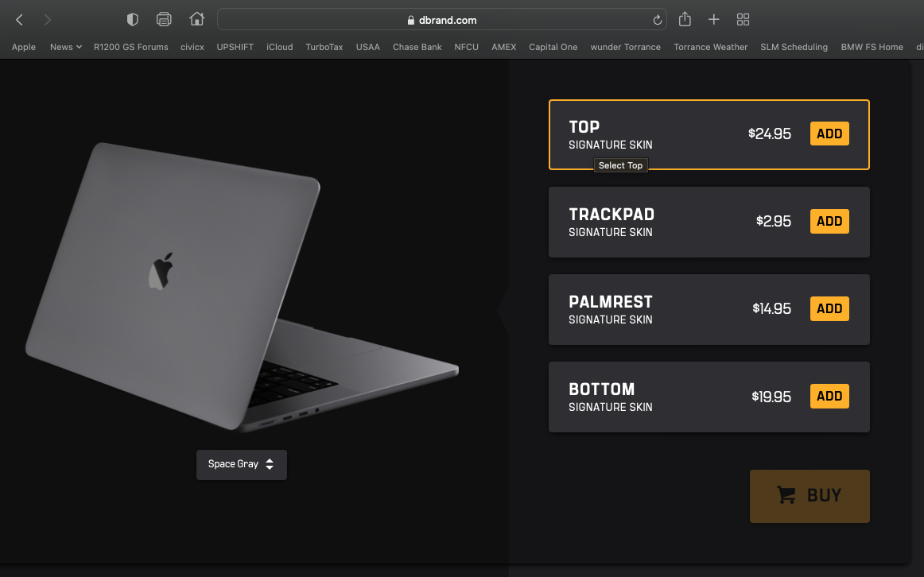
Task: Reload the dbrand.com page
Action: pyautogui.click(x=657, y=20)
